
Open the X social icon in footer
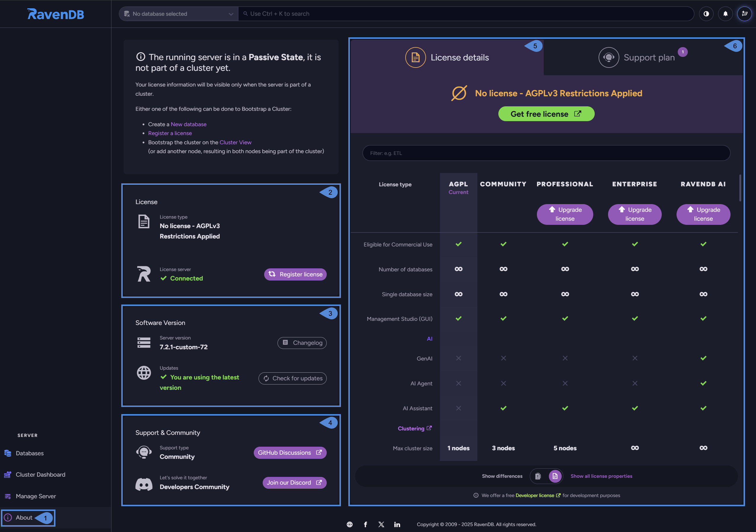pyautogui.click(x=381, y=524)
